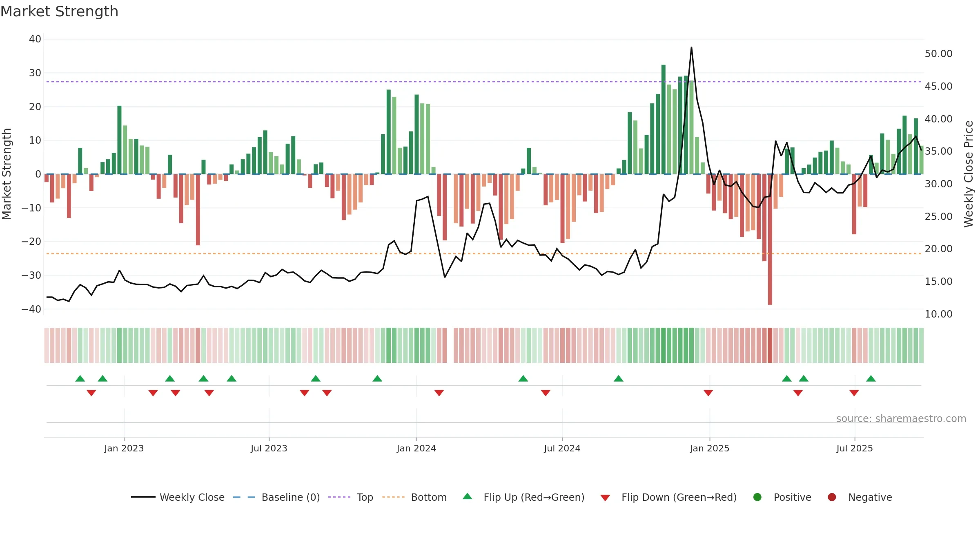Click the 40 tick on the left axis

tap(35, 39)
